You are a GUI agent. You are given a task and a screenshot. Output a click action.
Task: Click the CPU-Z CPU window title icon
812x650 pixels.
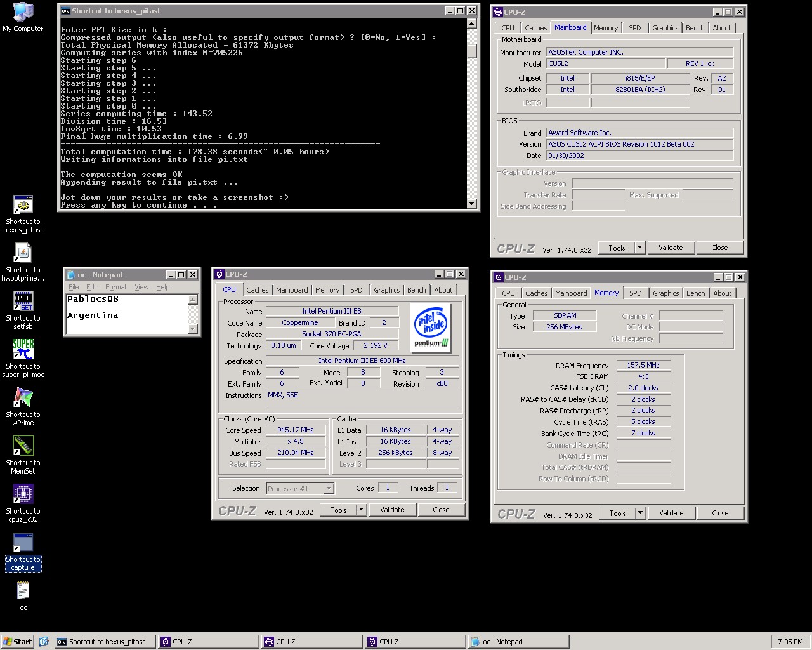(x=219, y=274)
